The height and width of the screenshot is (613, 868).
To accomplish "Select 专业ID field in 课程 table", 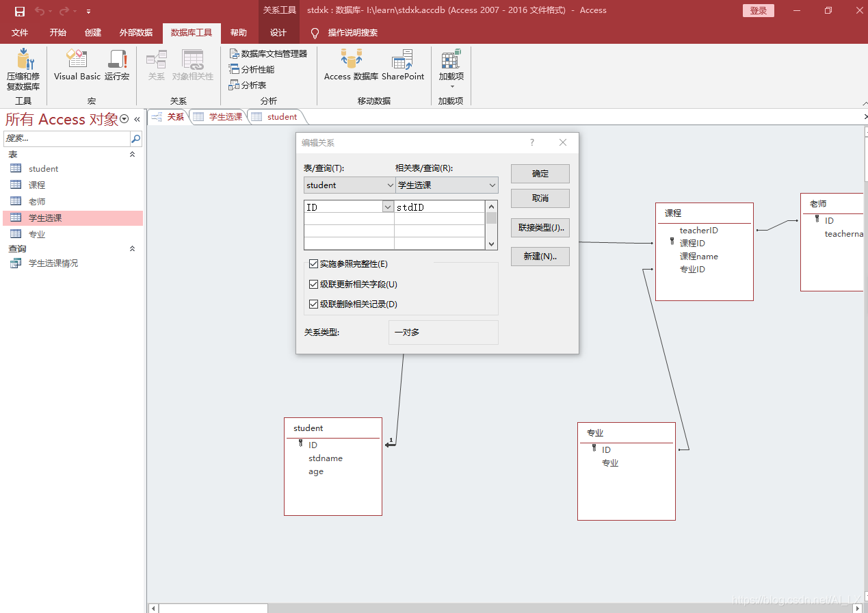I will click(x=692, y=270).
